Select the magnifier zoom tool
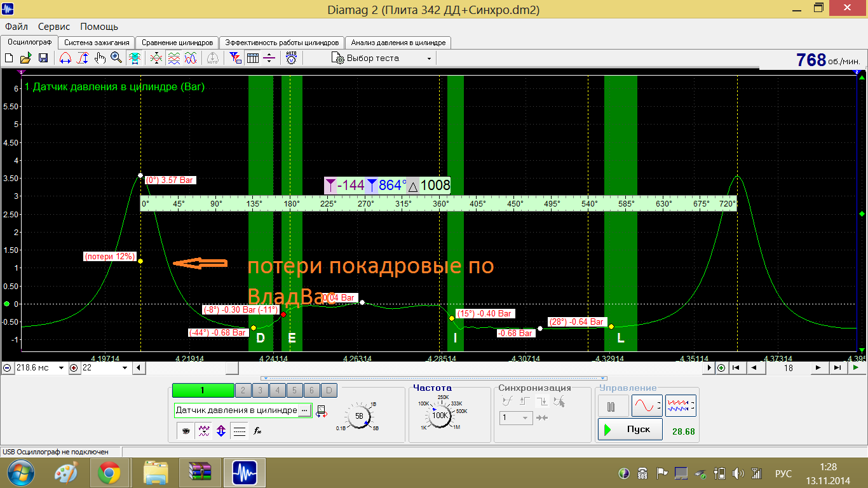868x488 pixels. click(x=117, y=58)
